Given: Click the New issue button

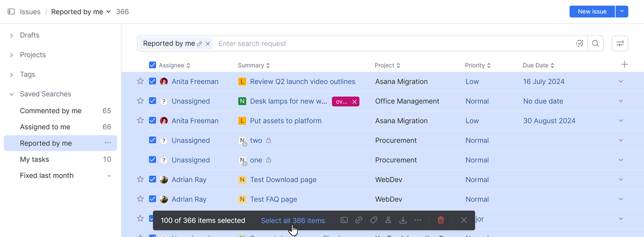Looking at the screenshot, I should [x=592, y=12].
